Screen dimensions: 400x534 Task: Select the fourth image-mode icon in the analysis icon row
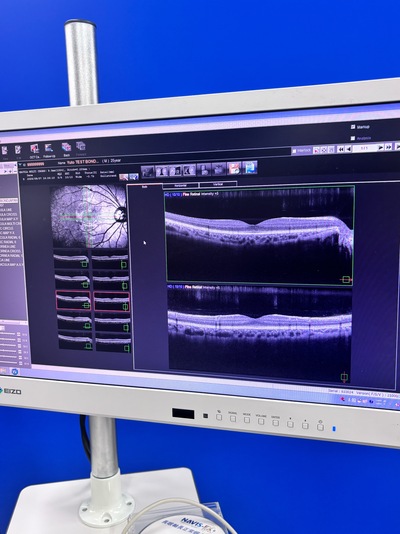click(x=189, y=170)
